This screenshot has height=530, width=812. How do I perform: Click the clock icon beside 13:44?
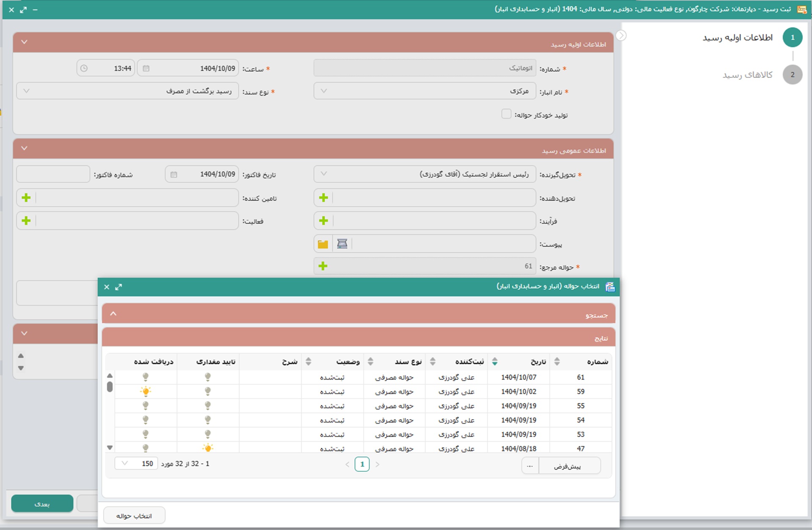pyautogui.click(x=84, y=68)
